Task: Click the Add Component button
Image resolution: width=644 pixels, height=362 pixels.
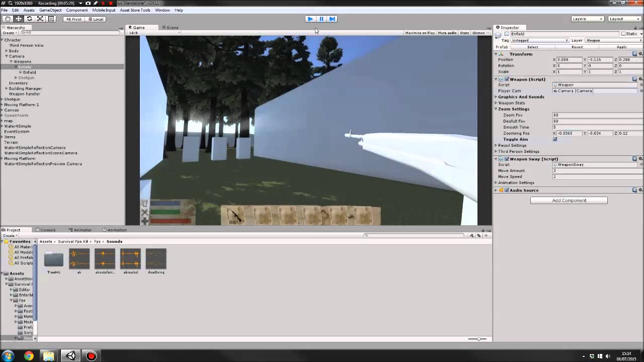Action: (x=569, y=200)
